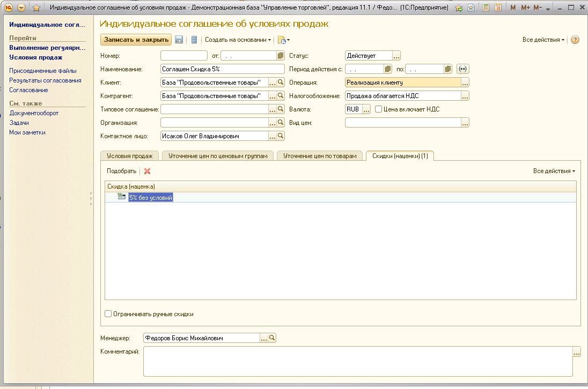Open the calculator icon in title bar
This screenshot has width=588, height=389.
486,8
